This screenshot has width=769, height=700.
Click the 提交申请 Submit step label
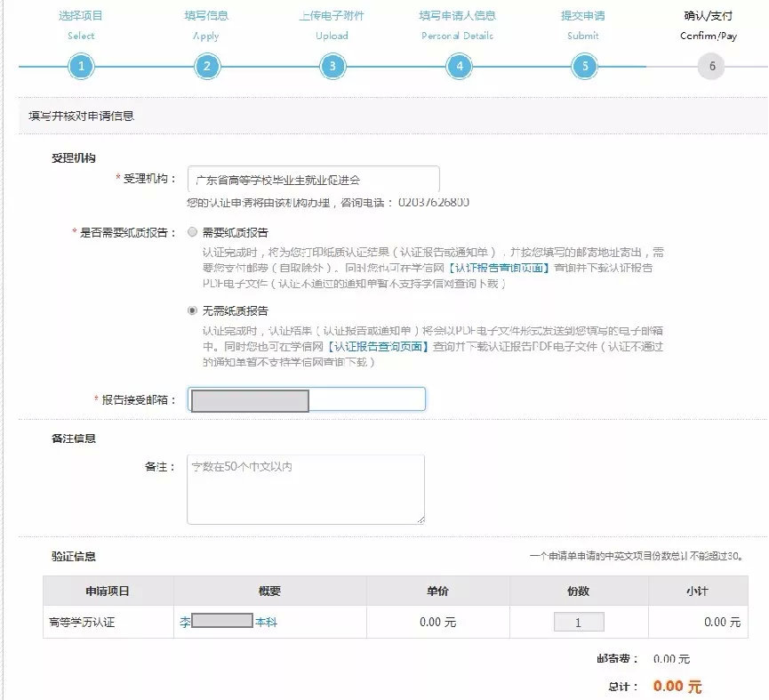coord(582,15)
